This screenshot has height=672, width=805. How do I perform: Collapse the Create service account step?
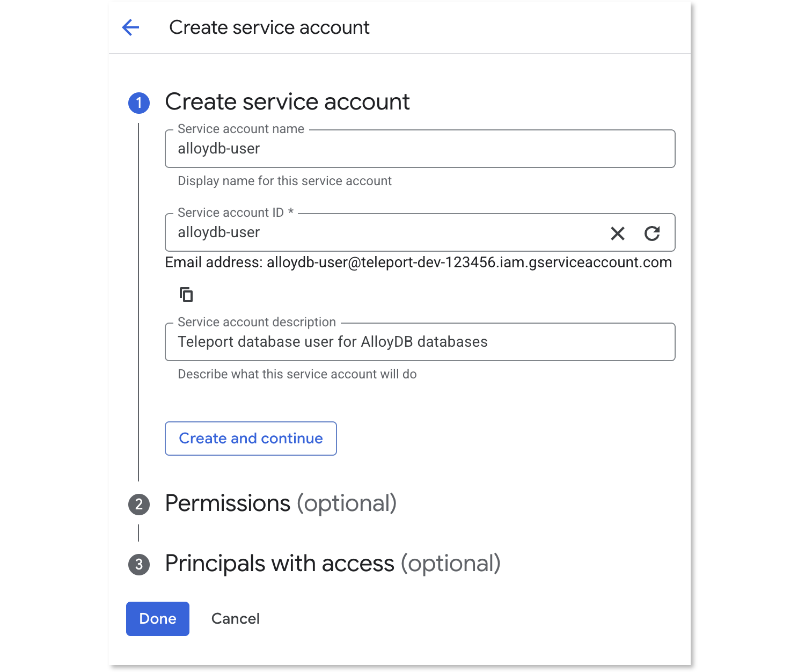click(288, 102)
